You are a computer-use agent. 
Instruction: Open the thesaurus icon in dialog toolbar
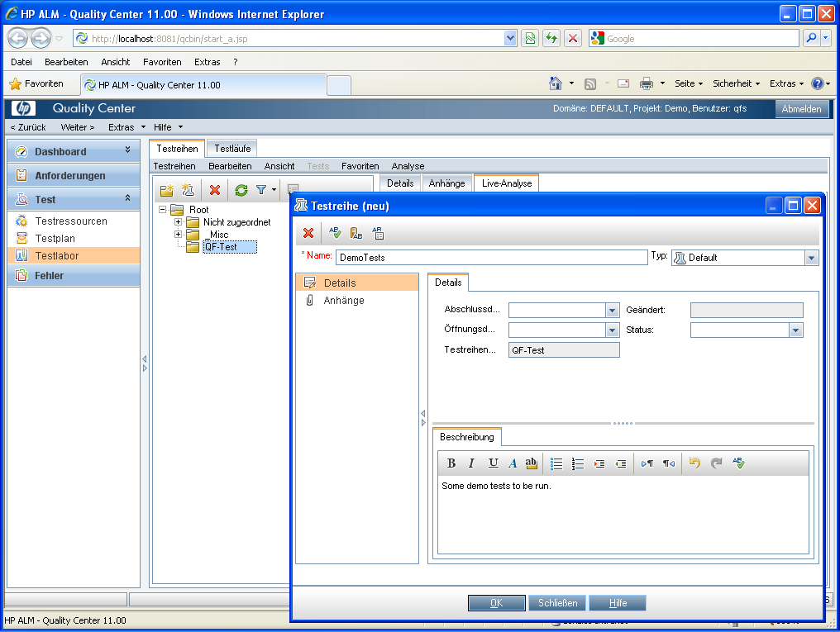(x=356, y=233)
